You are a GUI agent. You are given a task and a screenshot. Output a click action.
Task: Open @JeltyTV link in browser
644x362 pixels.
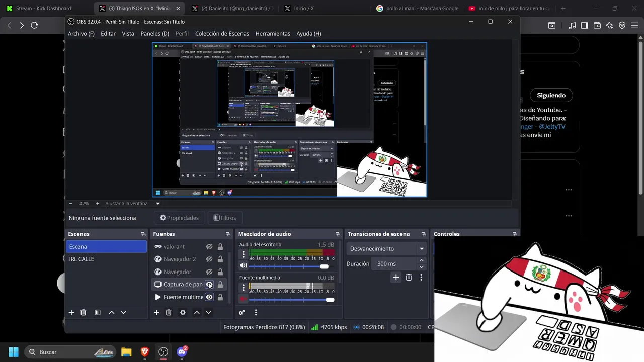(552, 126)
